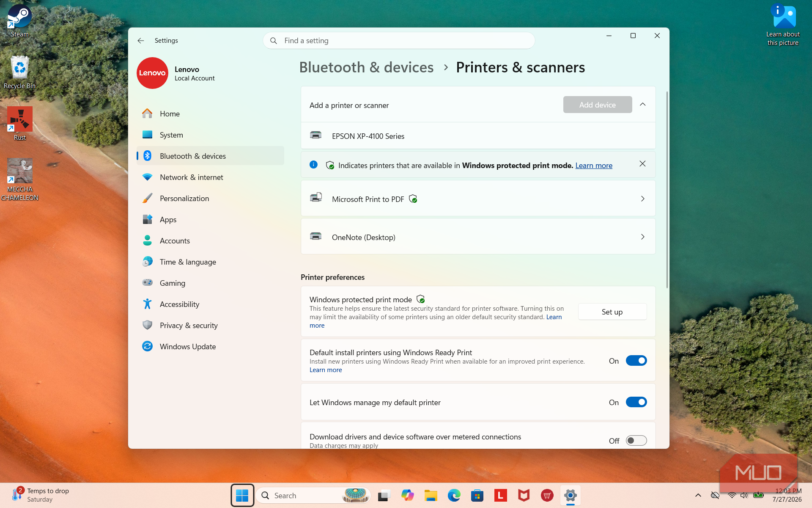
Task: Show hidden icons in the system tray
Action: [x=698, y=495]
